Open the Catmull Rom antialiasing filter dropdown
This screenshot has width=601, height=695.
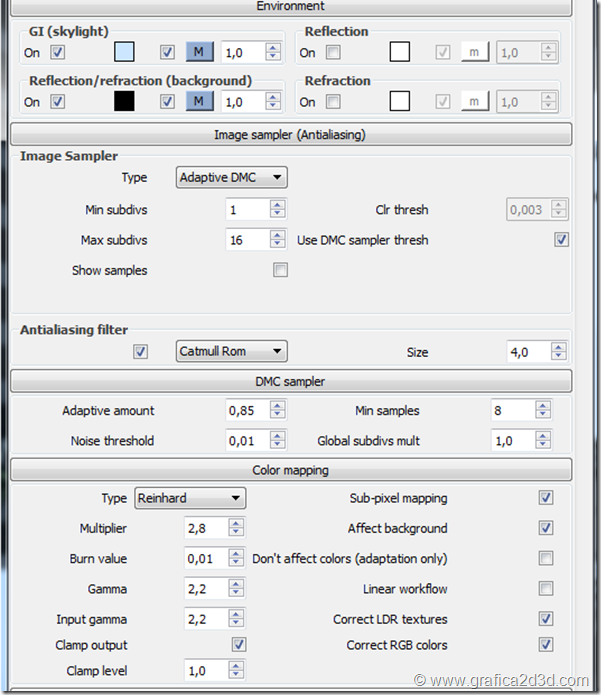click(x=232, y=352)
